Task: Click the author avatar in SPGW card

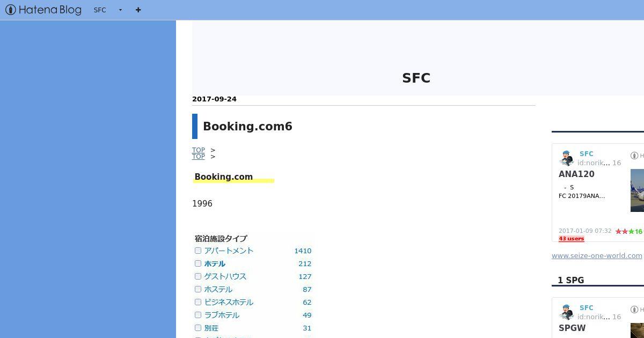Action: (x=567, y=312)
